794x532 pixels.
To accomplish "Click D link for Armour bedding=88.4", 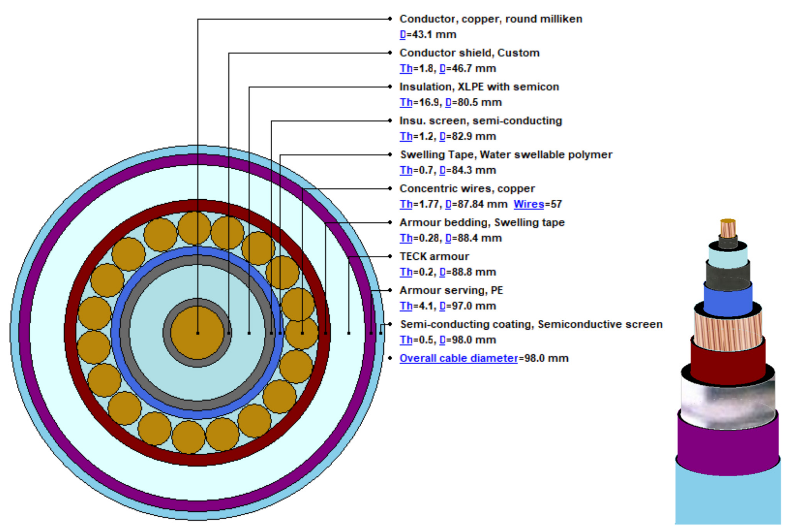I will (448, 238).
